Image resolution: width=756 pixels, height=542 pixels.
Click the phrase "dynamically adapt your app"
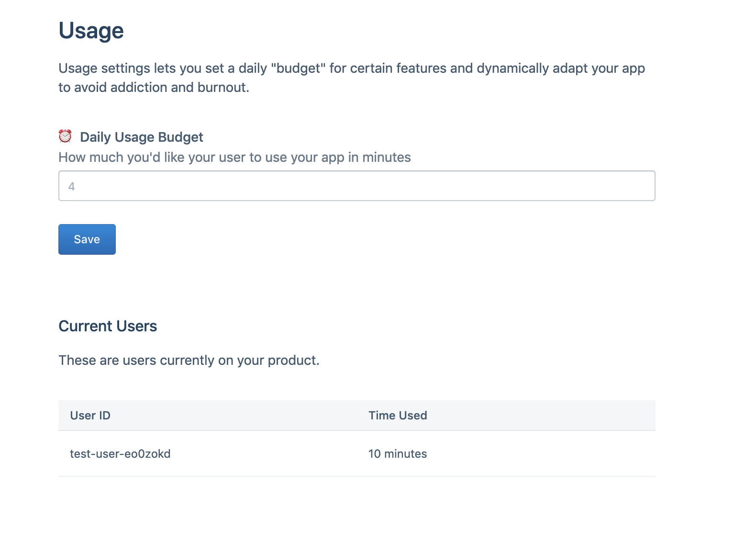[x=561, y=68]
